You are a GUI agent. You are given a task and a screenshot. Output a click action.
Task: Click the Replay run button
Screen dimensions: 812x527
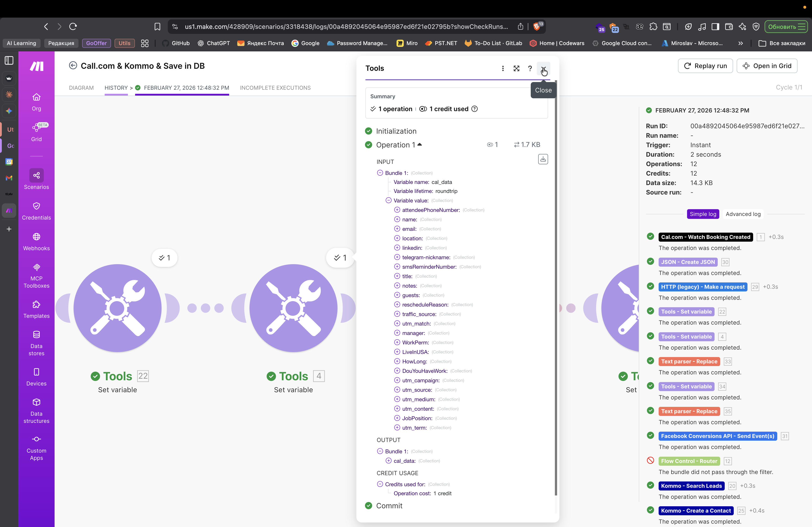tap(705, 66)
